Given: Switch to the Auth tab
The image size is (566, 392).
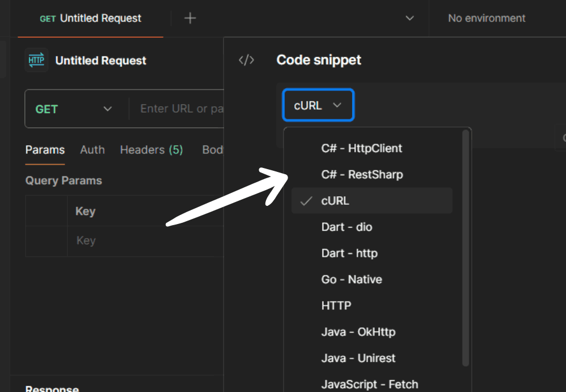Looking at the screenshot, I should [92, 150].
